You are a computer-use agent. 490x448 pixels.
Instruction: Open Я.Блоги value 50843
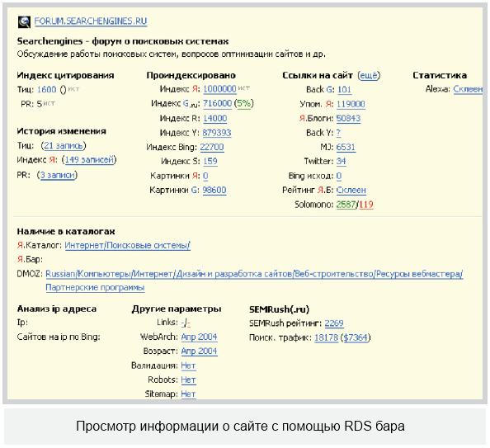(348, 119)
